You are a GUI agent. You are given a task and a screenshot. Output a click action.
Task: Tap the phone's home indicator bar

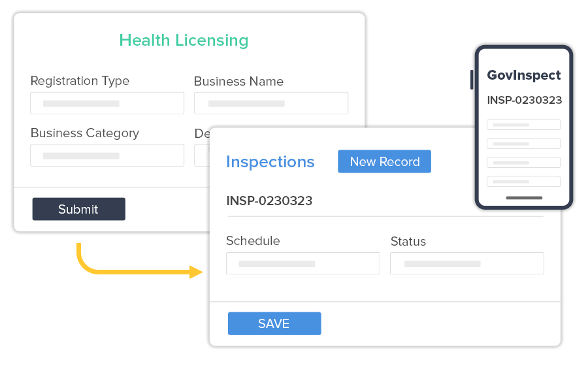tap(524, 197)
